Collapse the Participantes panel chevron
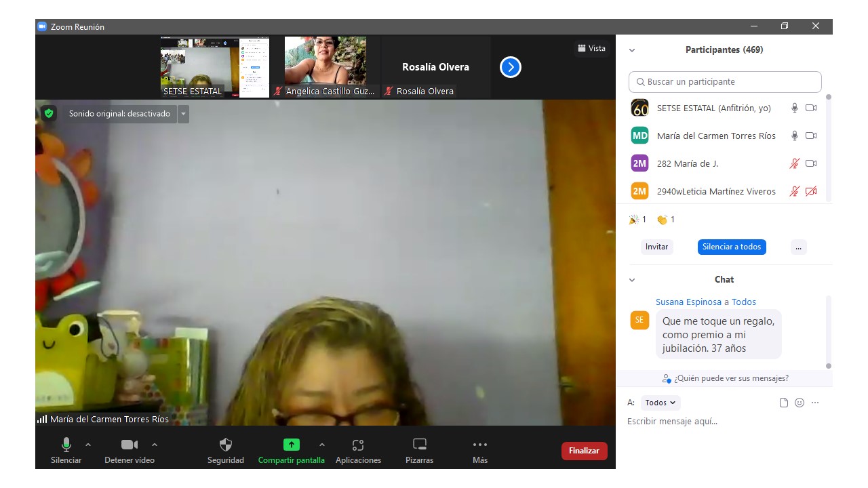This screenshot has height=488, width=868. pos(632,50)
